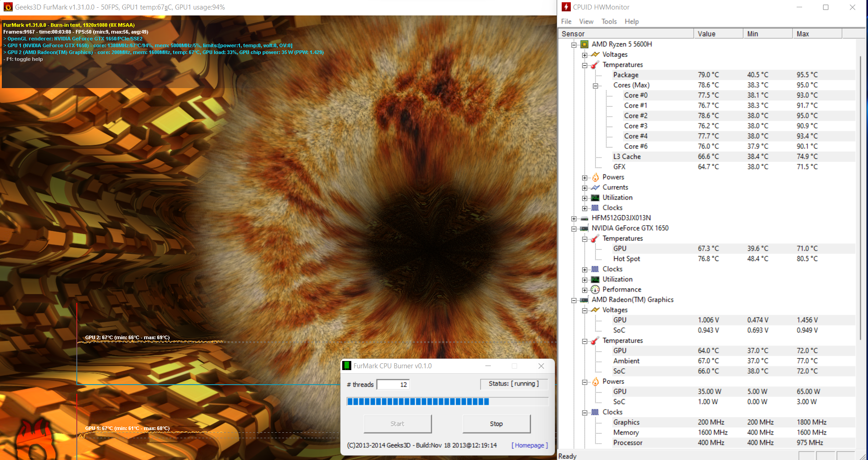Click the GTX 1650 Utilization graph icon

tap(595, 279)
